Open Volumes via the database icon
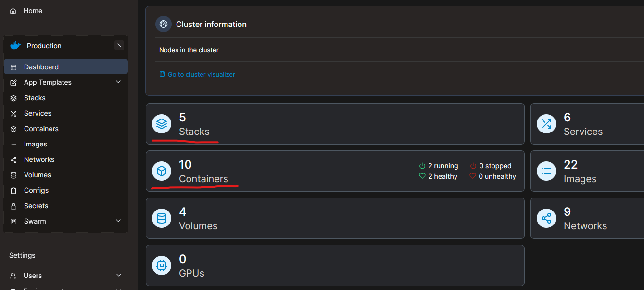Image resolution: width=644 pixels, height=290 pixels. click(14, 175)
